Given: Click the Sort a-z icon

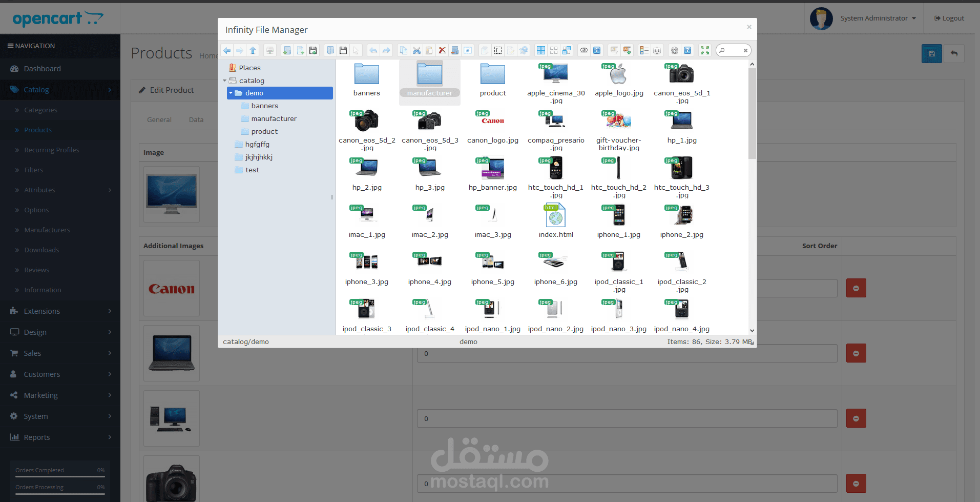Looking at the screenshot, I should pos(657,50).
